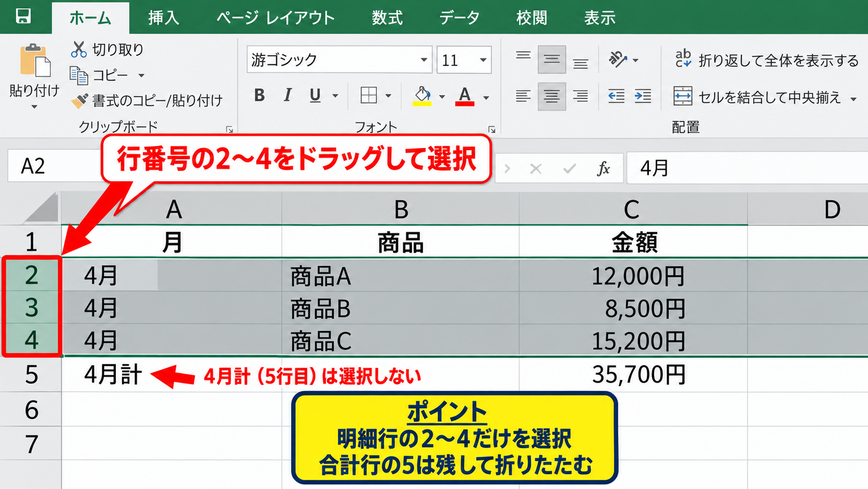Toggle Italic formatting

287,96
